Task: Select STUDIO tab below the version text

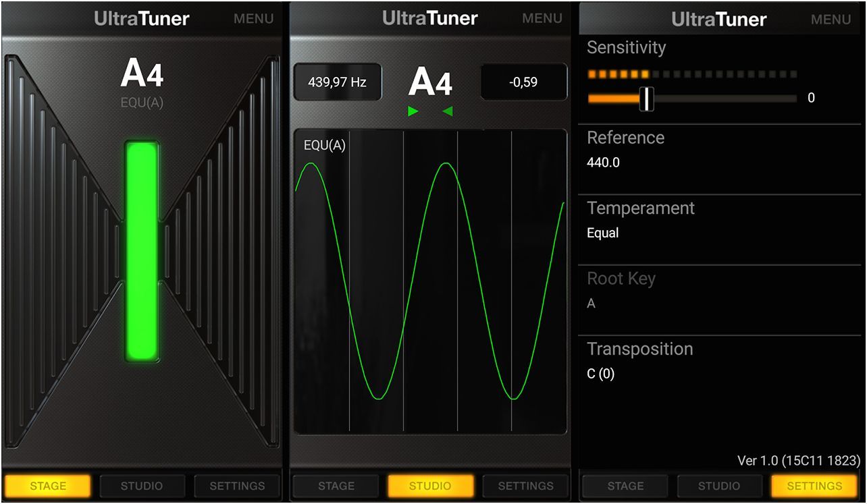Action: 719,486
